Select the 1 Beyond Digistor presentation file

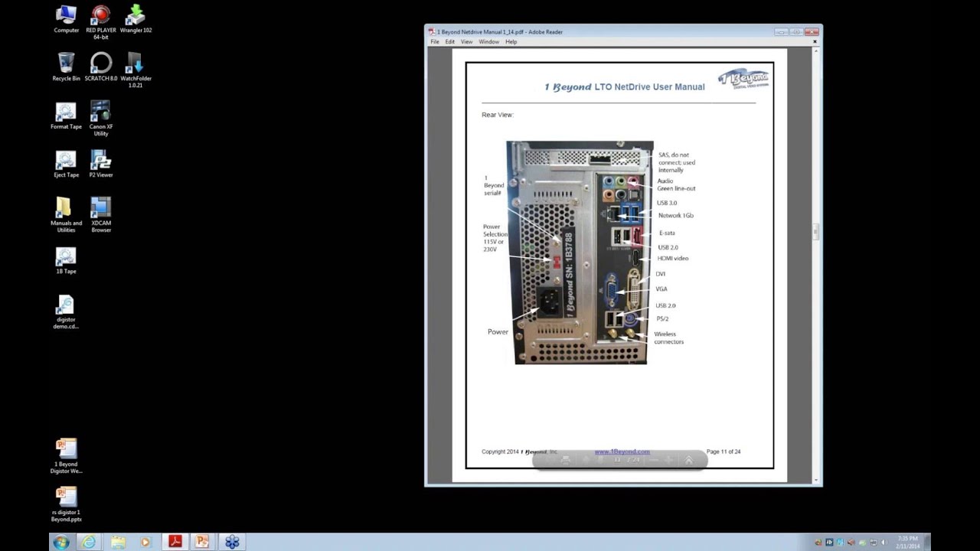click(66, 455)
